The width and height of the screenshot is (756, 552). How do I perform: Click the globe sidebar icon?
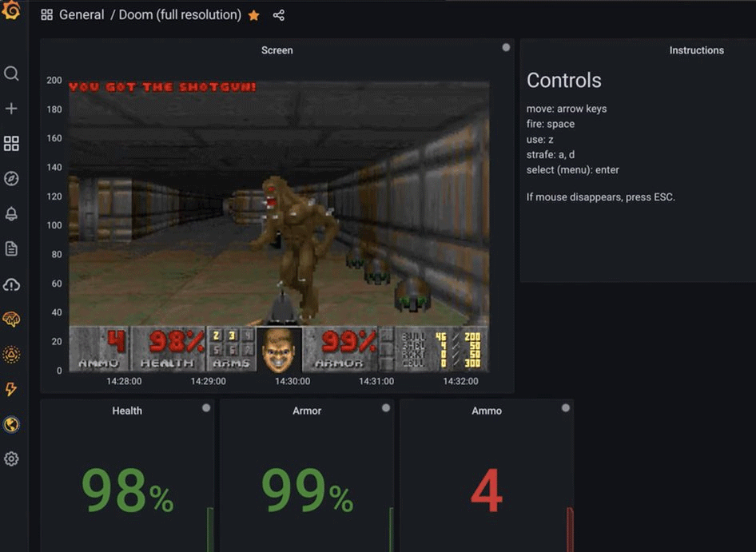coord(11,424)
